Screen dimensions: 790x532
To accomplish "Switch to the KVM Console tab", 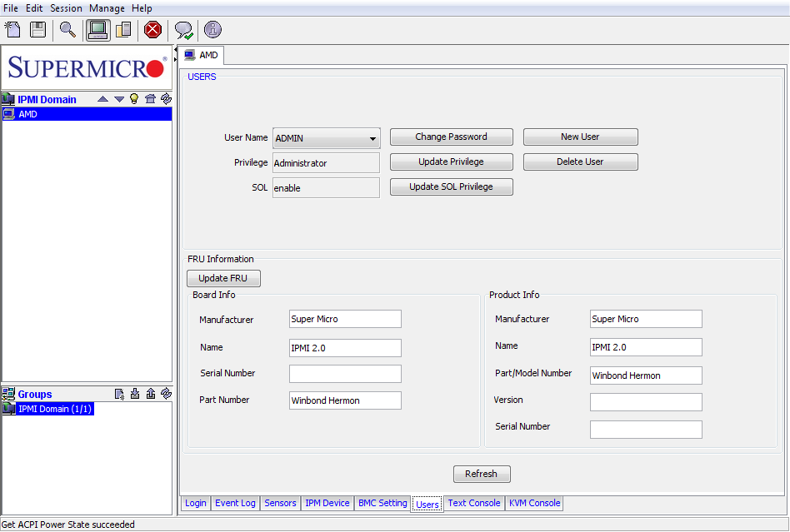I will point(534,503).
